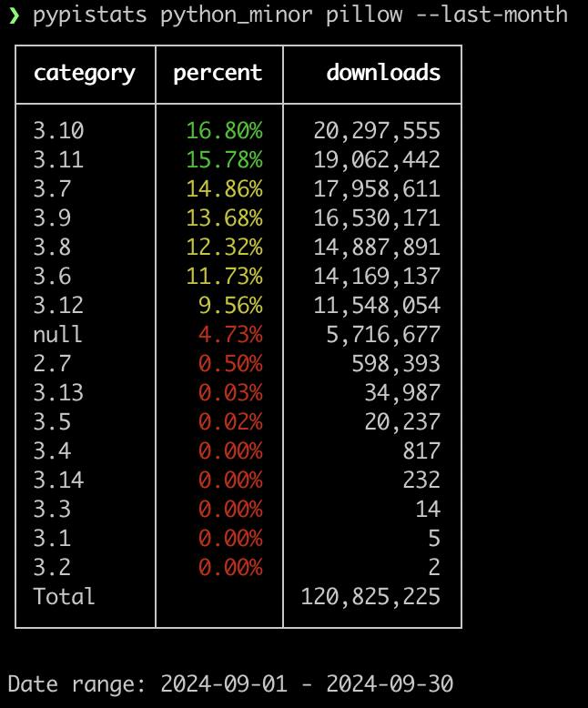The image size is (588, 708).
Task: Select the null category row
Action: coord(238,334)
